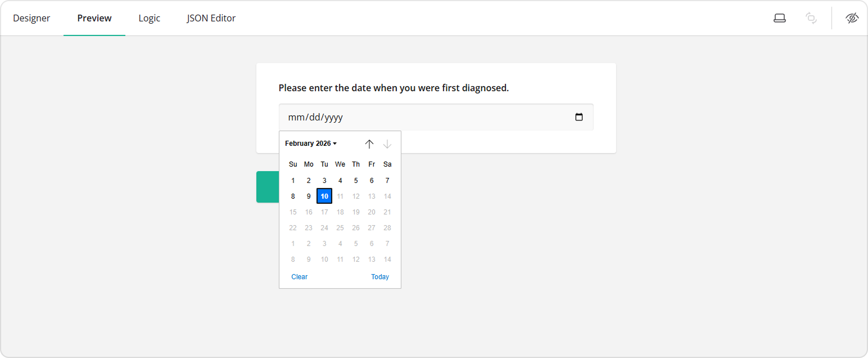Screen dimensions: 868x358
Task: Select February 1 in the calendar
Action: click(293, 180)
